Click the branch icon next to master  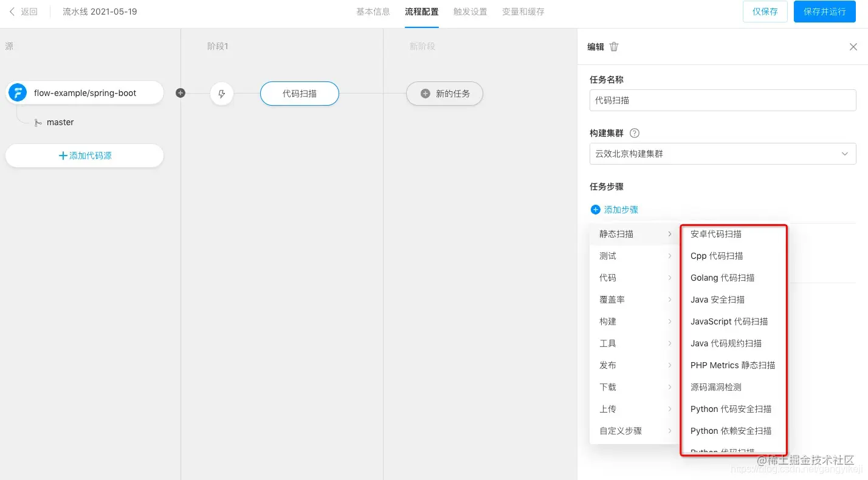pyautogui.click(x=38, y=122)
